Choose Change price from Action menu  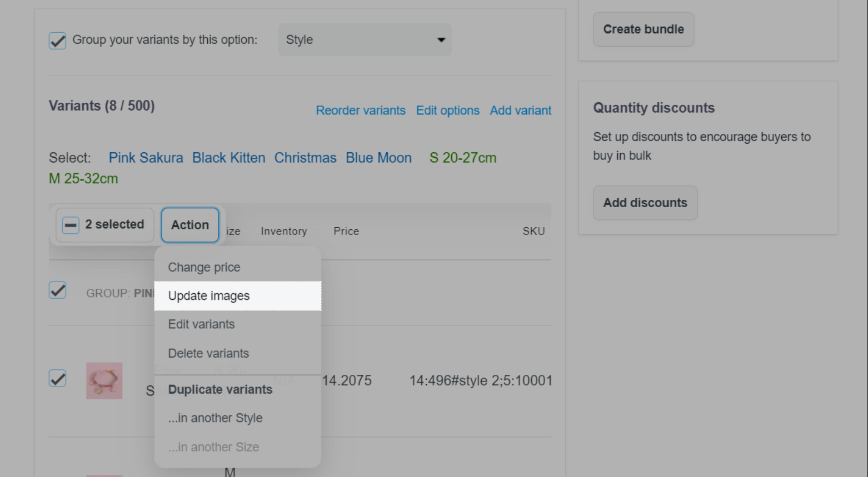tap(238, 267)
